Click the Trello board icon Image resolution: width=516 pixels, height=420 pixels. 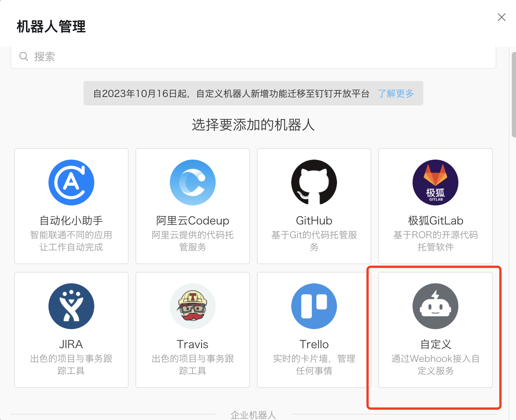point(314,306)
